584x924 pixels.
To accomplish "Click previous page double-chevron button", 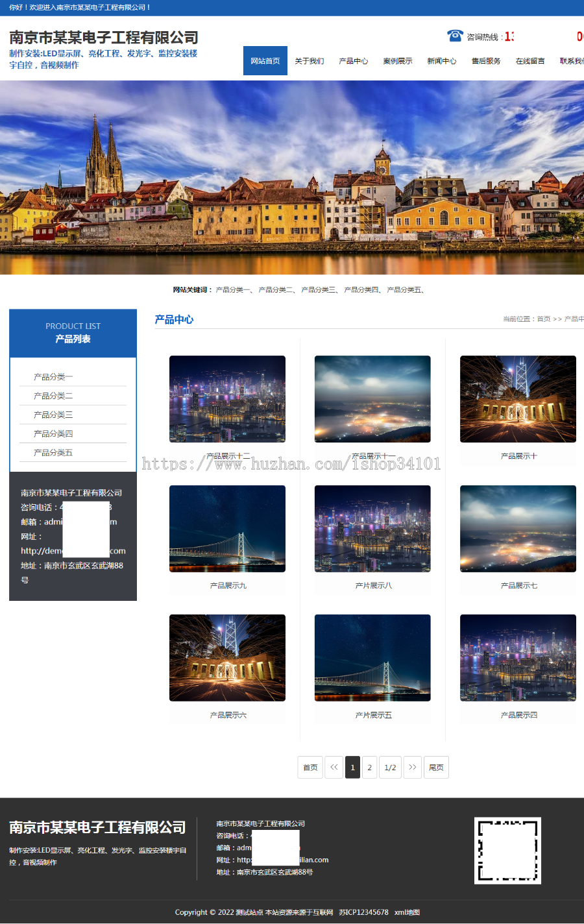I will pos(334,767).
